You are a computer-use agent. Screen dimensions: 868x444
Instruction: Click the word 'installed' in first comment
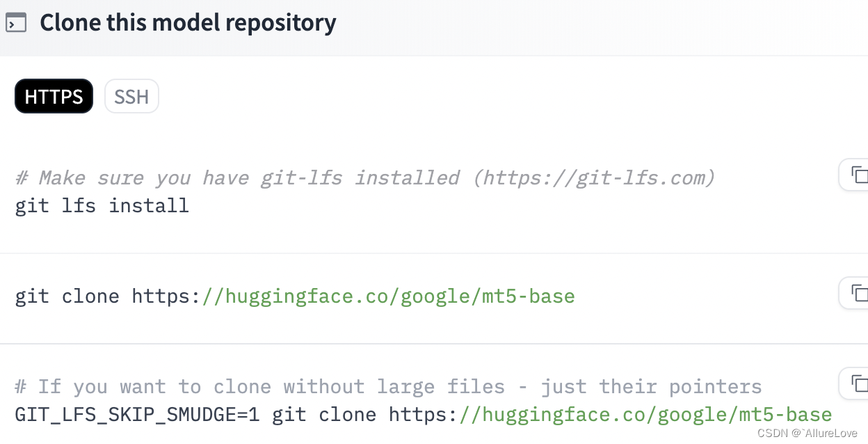(x=407, y=178)
